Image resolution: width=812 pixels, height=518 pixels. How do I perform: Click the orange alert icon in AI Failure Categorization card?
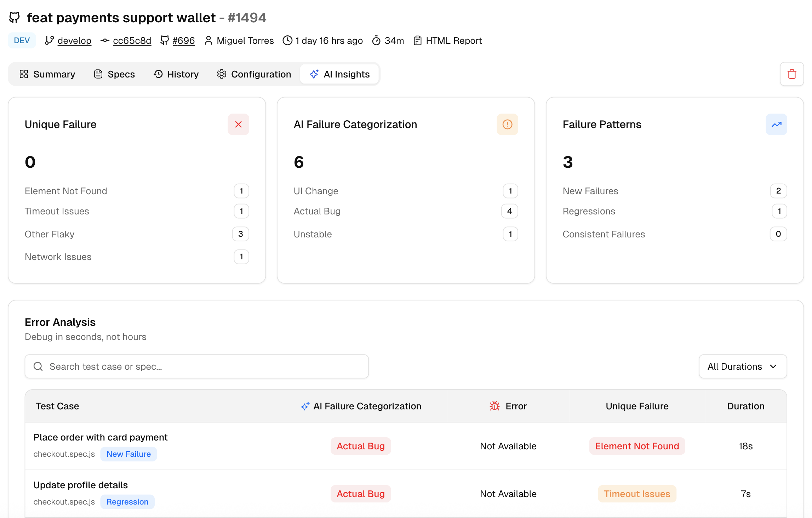507,125
